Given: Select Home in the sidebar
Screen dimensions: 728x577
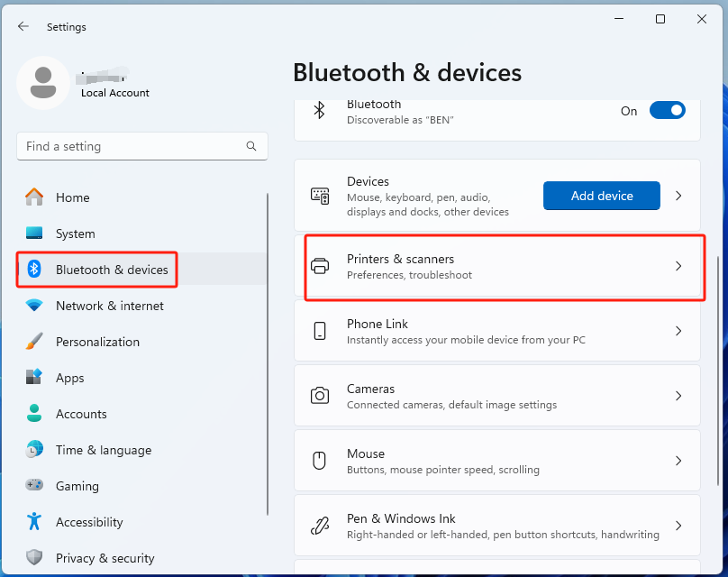Looking at the screenshot, I should pyautogui.click(x=141, y=197).
